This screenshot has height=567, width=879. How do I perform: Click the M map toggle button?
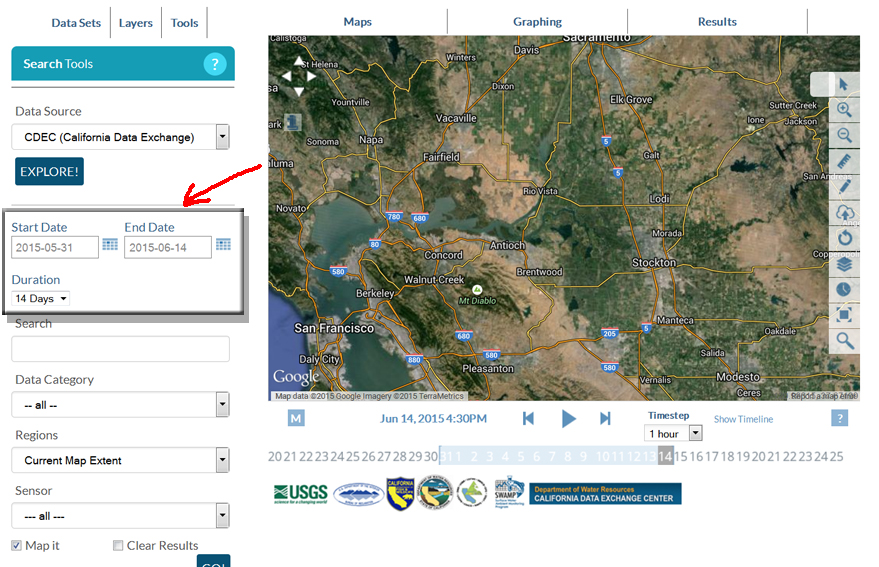296,418
